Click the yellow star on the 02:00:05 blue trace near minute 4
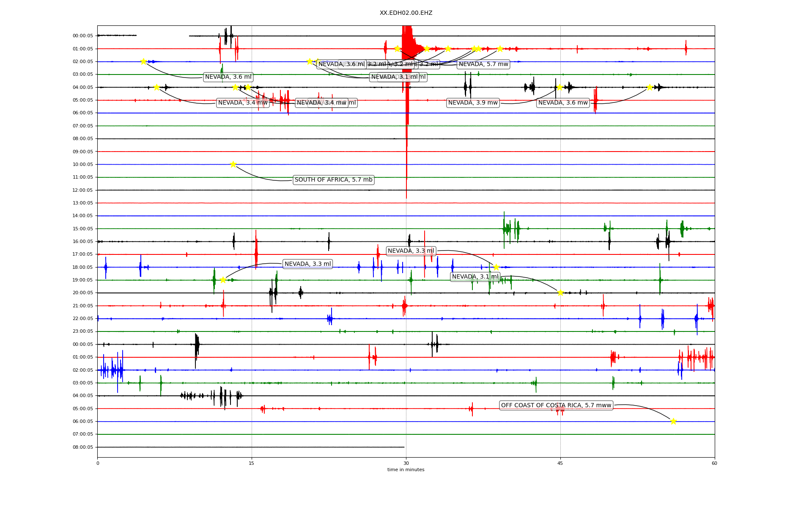 (x=143, y=61)
